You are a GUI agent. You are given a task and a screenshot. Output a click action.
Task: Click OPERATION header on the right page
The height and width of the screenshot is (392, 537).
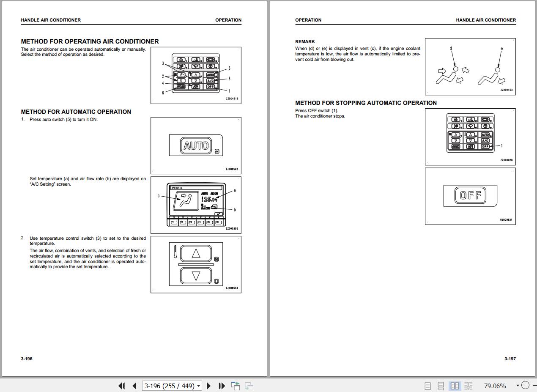[x=308, y=20]
